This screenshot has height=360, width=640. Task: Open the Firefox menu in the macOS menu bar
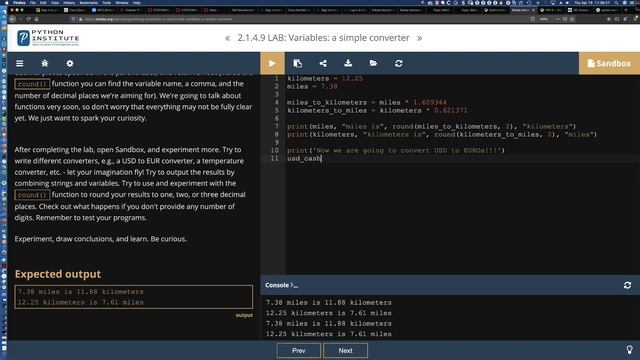tap(19, 2)
